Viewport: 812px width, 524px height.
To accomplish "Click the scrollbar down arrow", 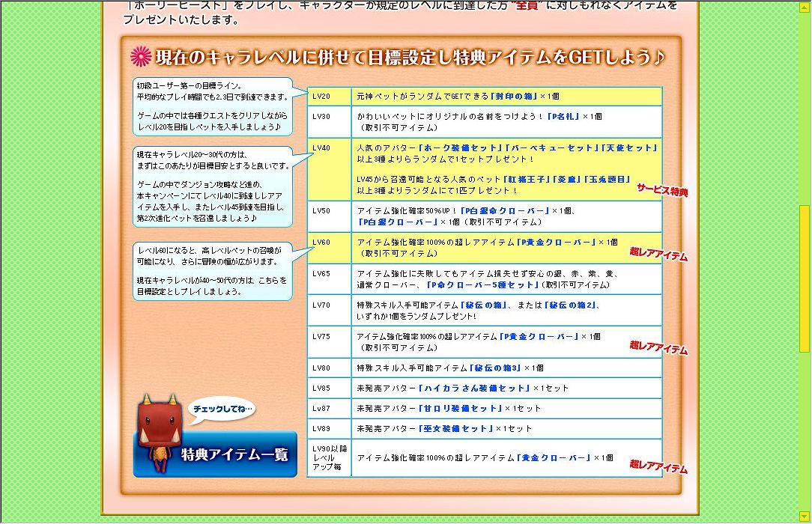I will 804,517.
